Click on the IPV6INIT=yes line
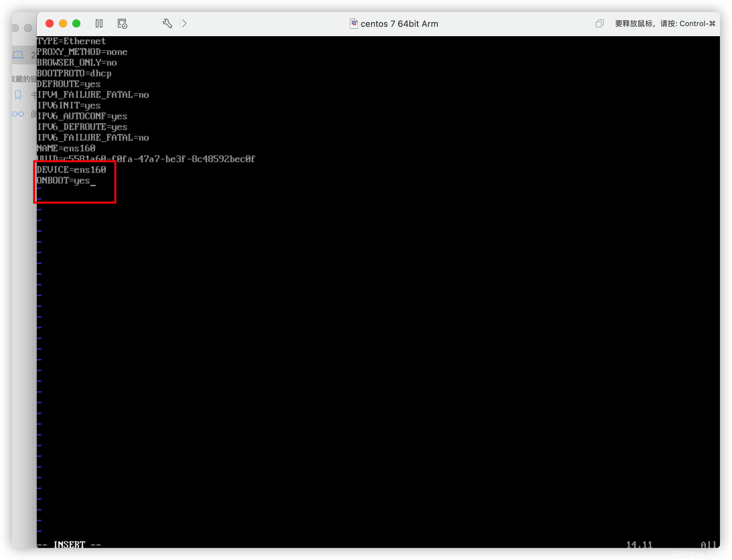 [x=69, y=106]
